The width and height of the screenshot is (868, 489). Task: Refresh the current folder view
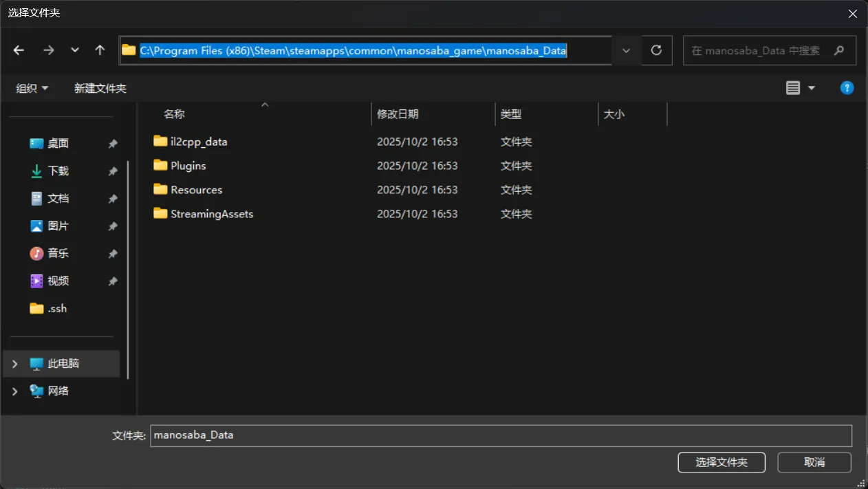pyautogui.click(x=656, y=50)
